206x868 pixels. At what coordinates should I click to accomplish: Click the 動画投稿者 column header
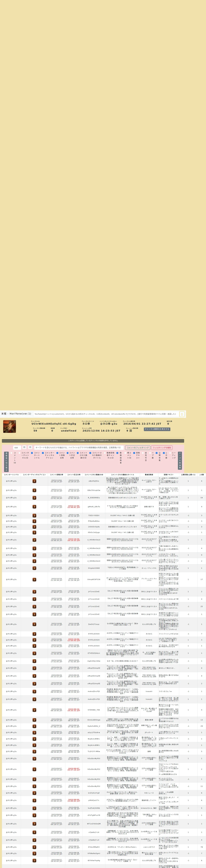[149, 475]
